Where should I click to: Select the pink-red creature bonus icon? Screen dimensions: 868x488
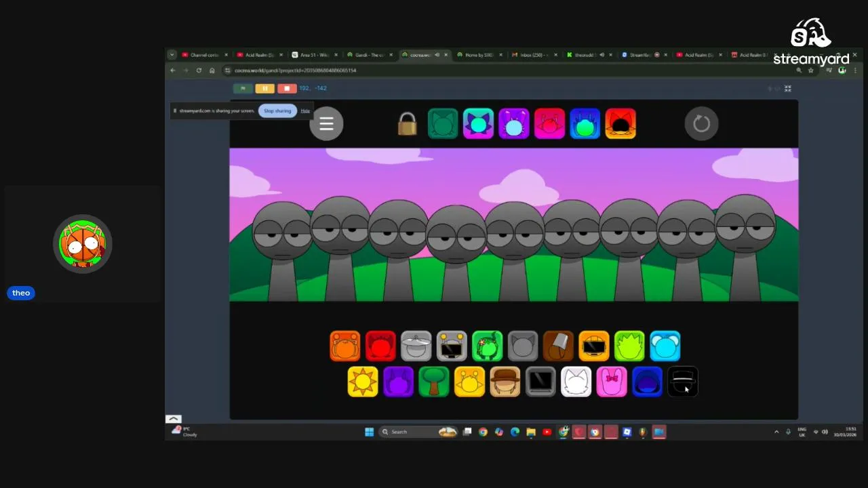(x=549, y=124)
